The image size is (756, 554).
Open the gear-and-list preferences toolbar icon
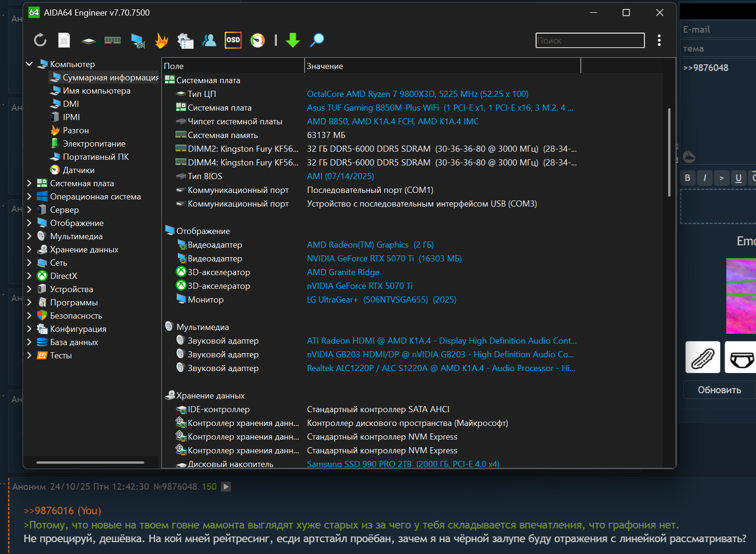click(x=185, y=41)
